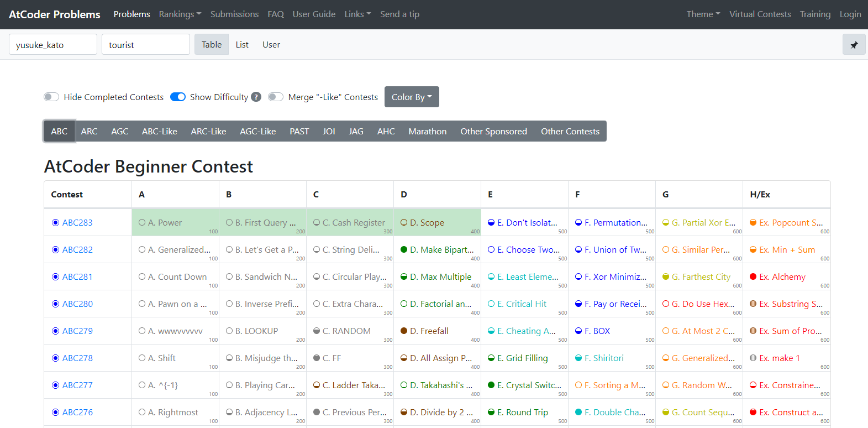Screen dimensions: 868x428
Task: Switch to the List view
Action: click(x=242, y=45)
